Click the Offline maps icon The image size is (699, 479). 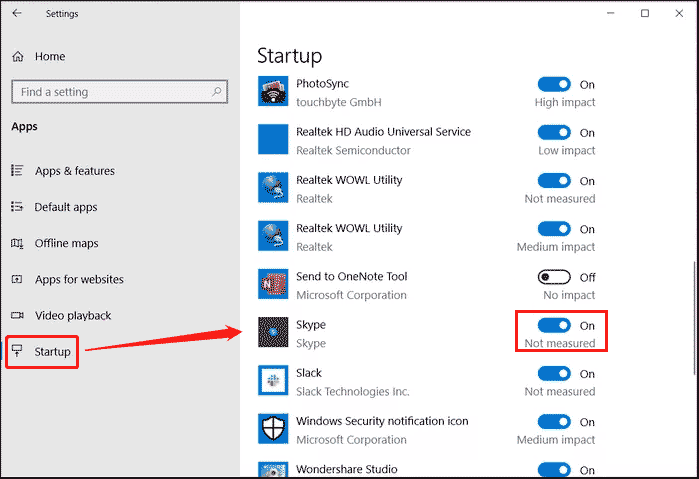(17, 243)
